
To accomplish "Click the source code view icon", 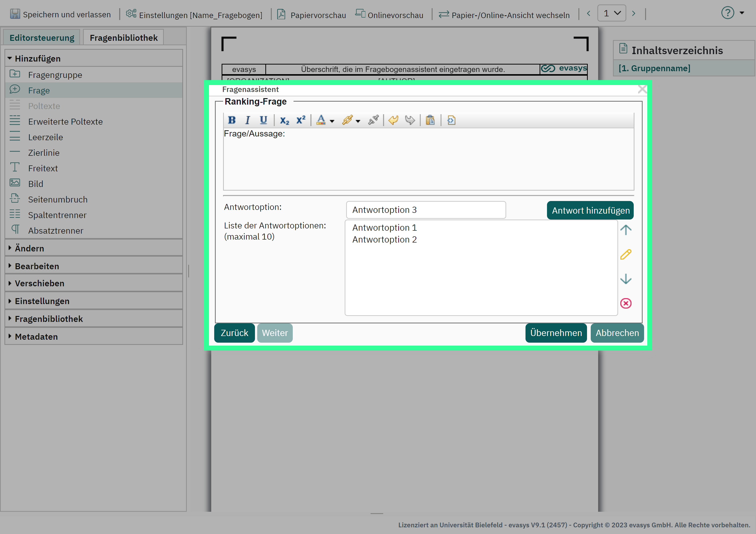I will [451, 120].
